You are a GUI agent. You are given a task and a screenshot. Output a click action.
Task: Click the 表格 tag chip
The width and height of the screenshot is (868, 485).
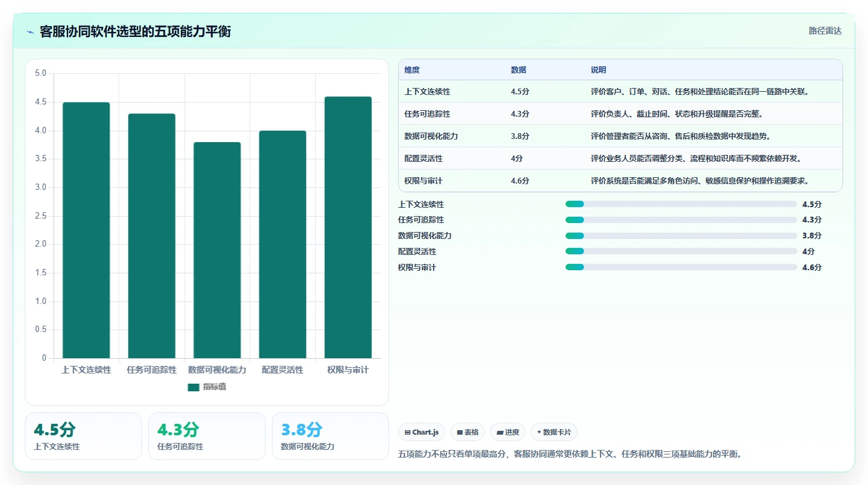(467, 432)
